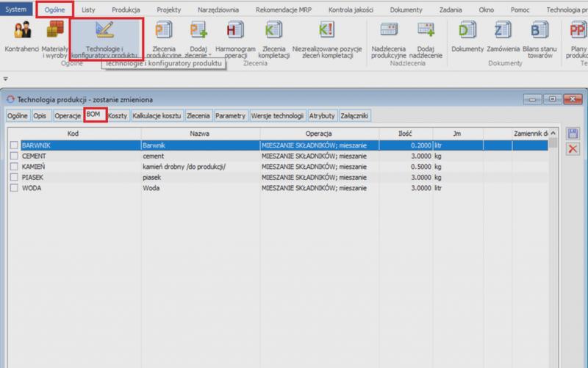Select the CEMENT row code cell
588x368 pixels.
click(x=81, y=156)
